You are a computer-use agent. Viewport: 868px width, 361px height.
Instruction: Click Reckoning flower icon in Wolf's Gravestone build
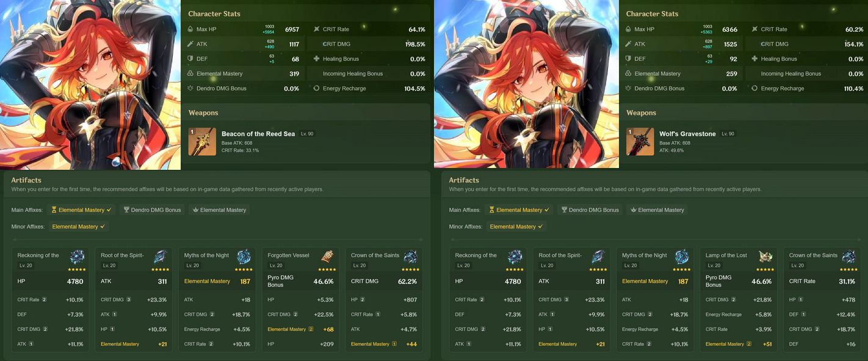[x=515, y=257]
